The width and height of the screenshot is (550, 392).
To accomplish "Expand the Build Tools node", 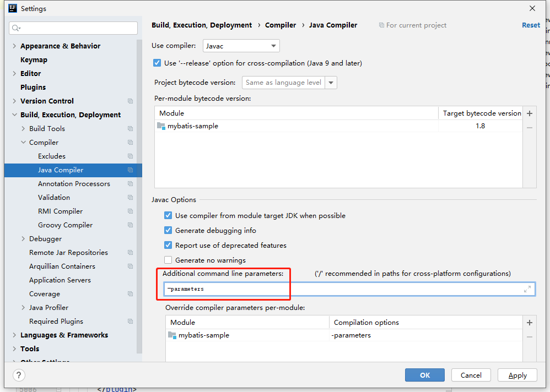I will 23,129.
